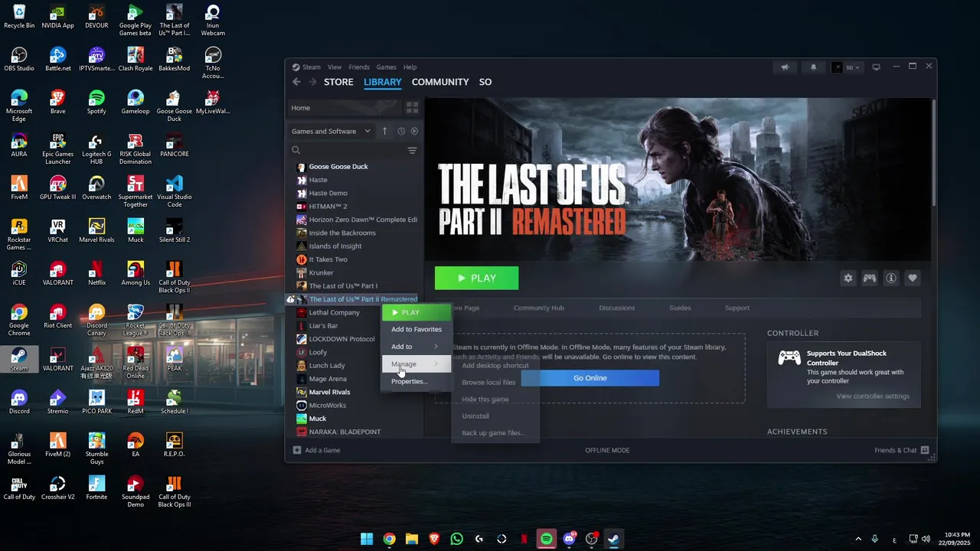Select It Takes Two in library list
The image size is (980, 551).
[328, 259]
